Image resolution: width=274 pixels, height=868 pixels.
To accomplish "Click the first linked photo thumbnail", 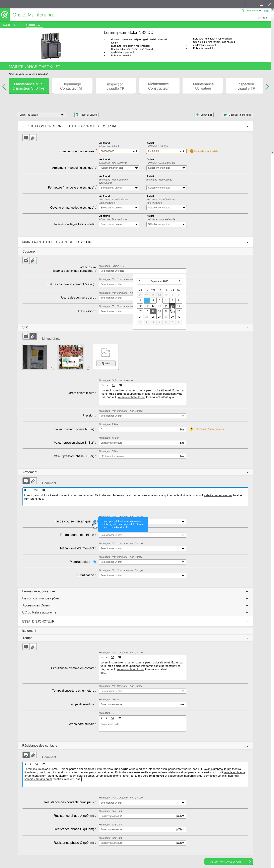I will click(35, 357).
